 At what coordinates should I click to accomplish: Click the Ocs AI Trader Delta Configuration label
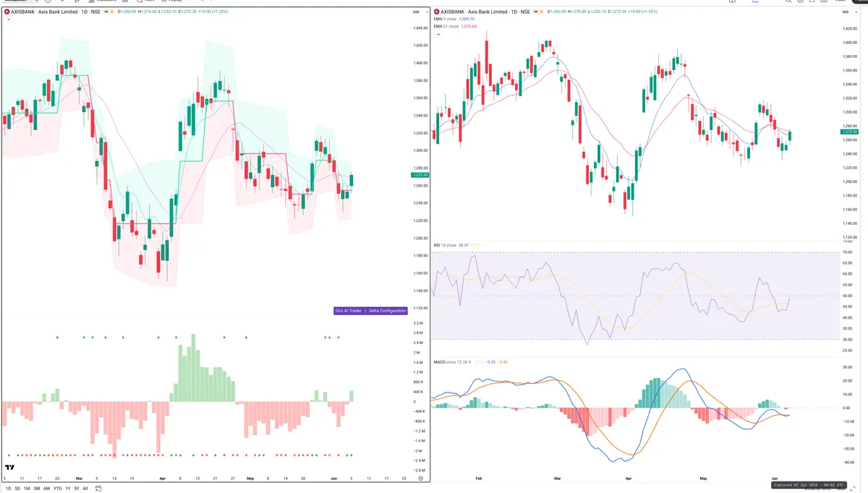(x=370, y=310)
